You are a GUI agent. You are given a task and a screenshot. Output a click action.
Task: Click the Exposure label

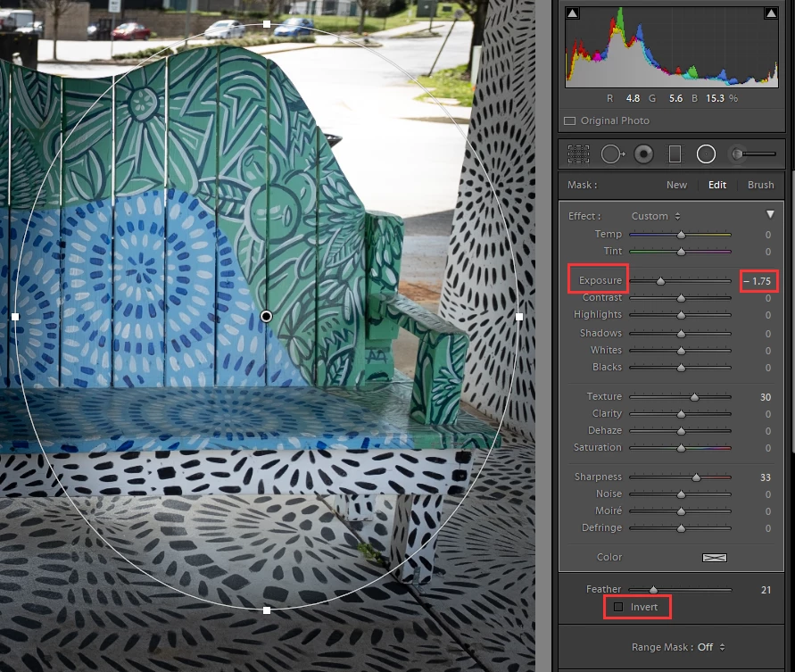[x=600, y=280]
